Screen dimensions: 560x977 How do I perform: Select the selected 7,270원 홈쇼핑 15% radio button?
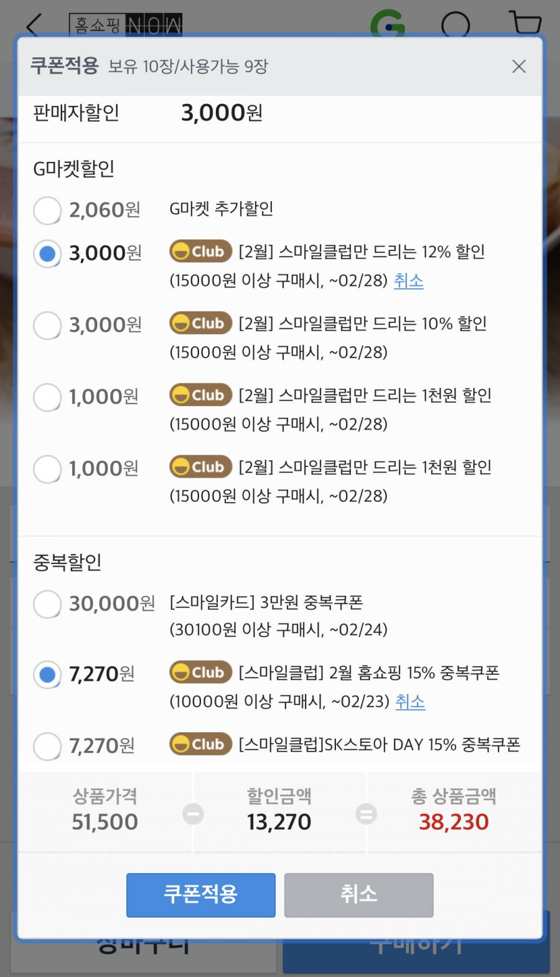pos(47,674)
